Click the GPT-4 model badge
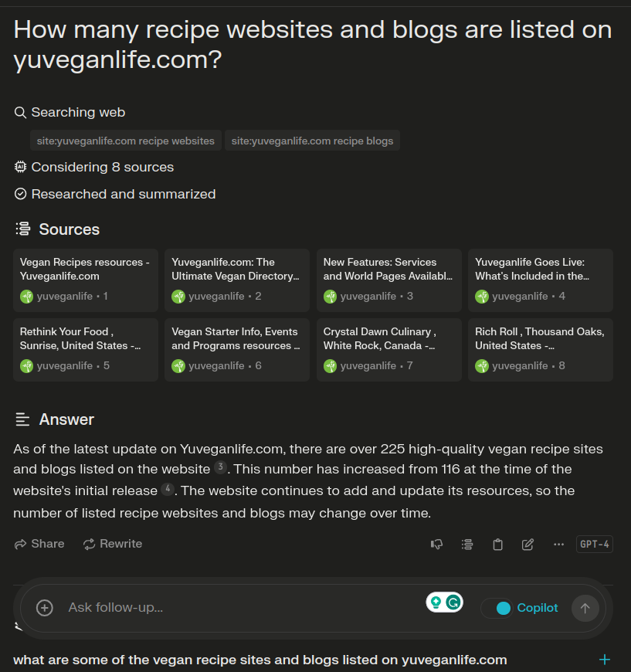The width and height of the screenshot is (631, 672). click(x=595, y=545)
